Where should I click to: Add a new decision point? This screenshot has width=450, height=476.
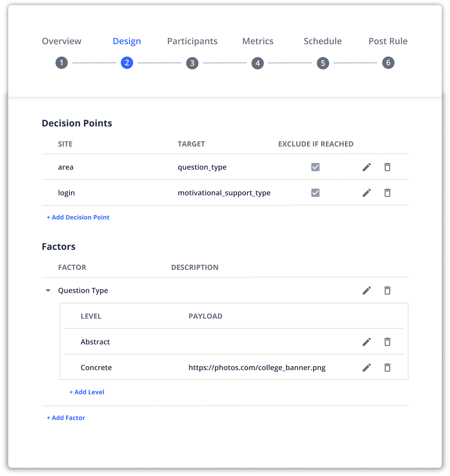78,217
